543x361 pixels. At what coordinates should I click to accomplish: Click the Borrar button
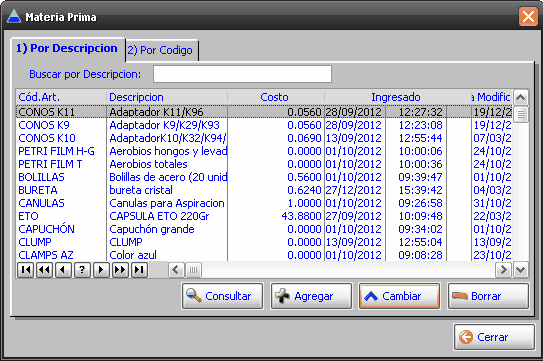click(488, 296)
